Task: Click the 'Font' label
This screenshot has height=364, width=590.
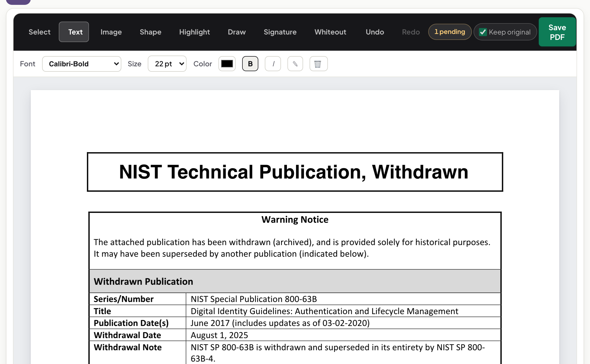Action: (28, 64)
